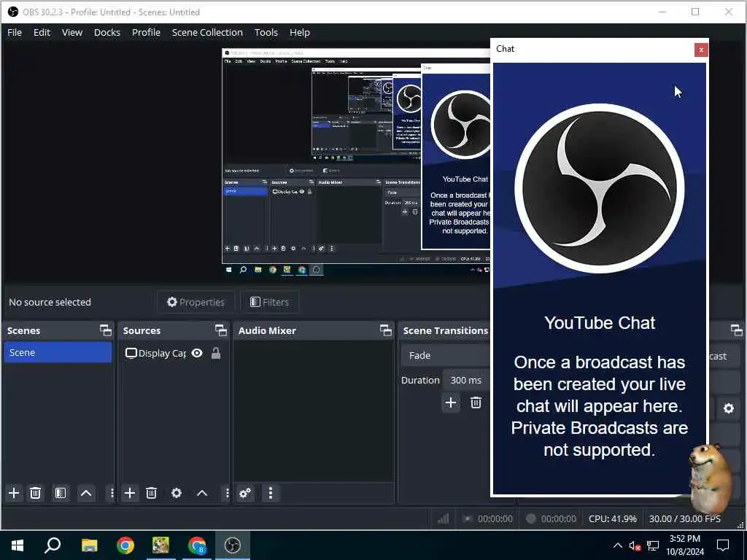Click the preview canvas display capture
Image resolution: width=747 pixels, height=560 pixels.
click(356, 162)
